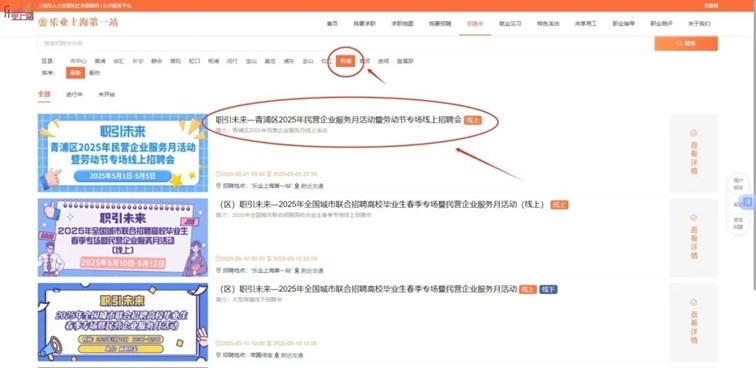Show the 全部 job fairs tab
This screenshot has width=756, height=368.
point(44,94)
